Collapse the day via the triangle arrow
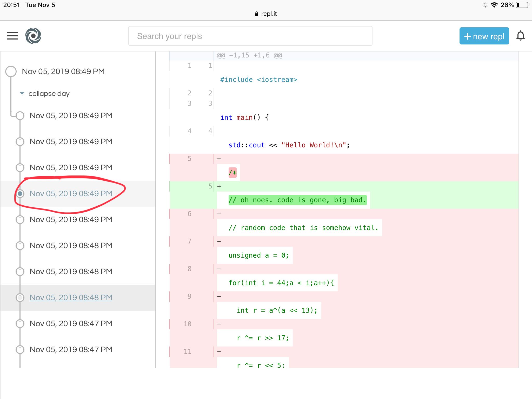Screen dimensions: 532x399 tap(22, 93)
